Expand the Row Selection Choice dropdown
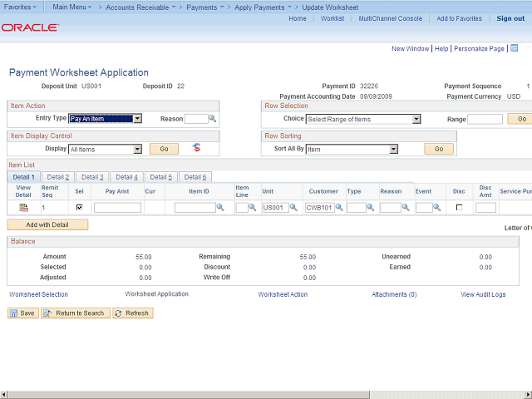532x399 pixels. click(x=363, y=120)
